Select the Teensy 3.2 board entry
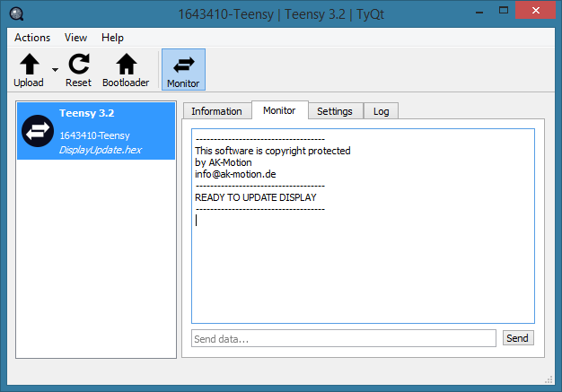 [x=96, y=131]
